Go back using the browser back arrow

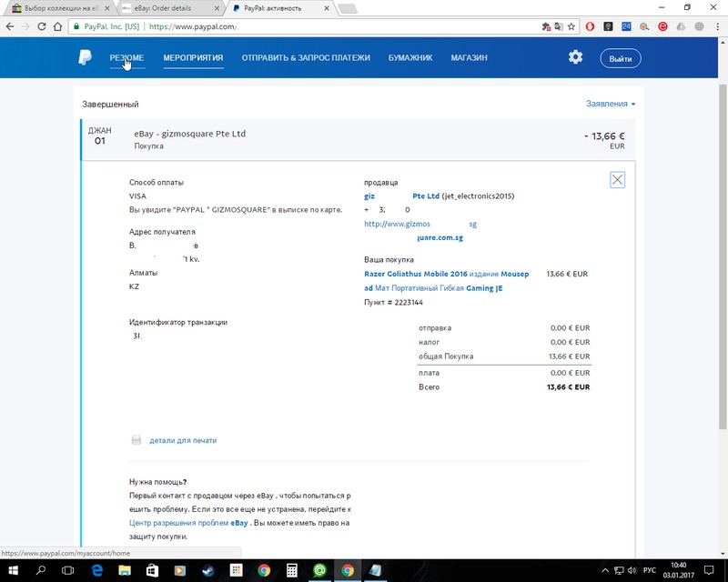(10, 26)
